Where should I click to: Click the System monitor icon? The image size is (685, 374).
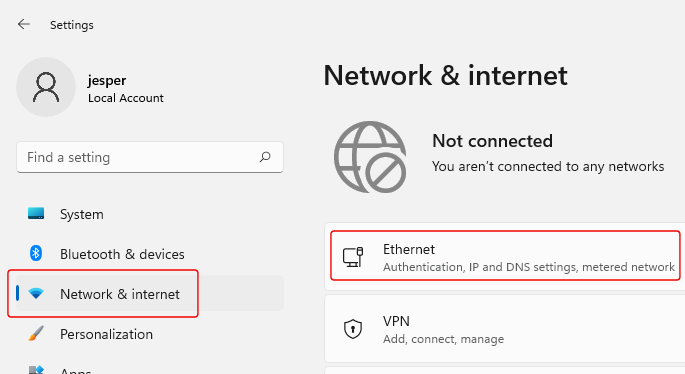tap(36, 213)
